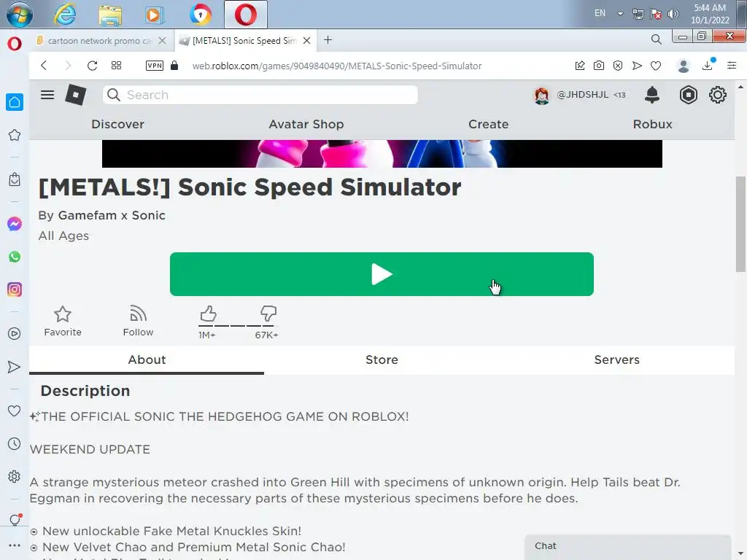
Task: Click the Gamefam x Sonic creator link
Action: point(112,215)
